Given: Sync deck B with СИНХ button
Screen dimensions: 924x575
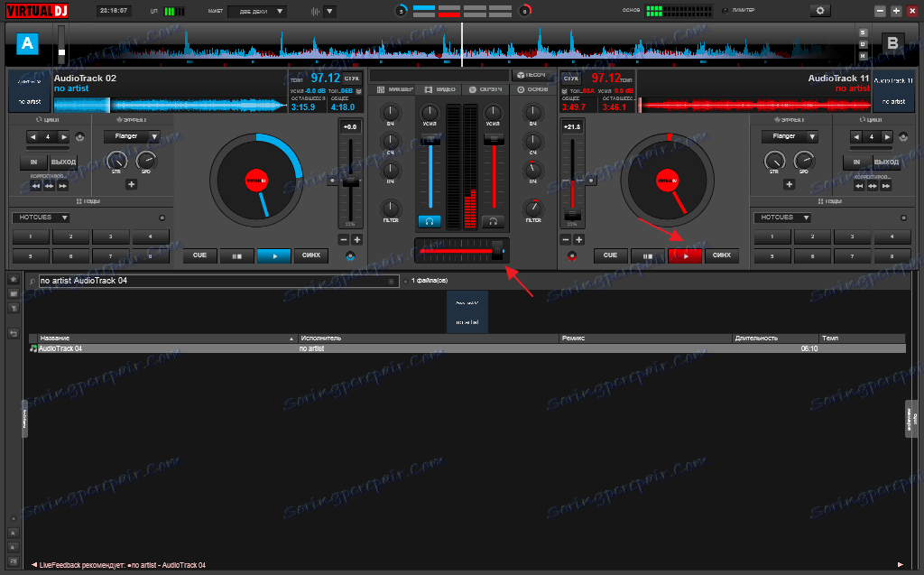Looking at the screenshot, I should click(722, 255).
